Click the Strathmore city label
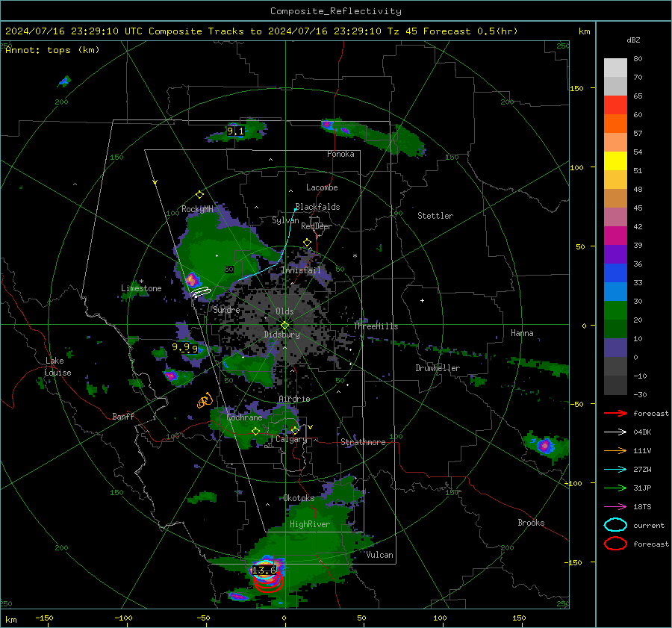 (x=364, y=442)
